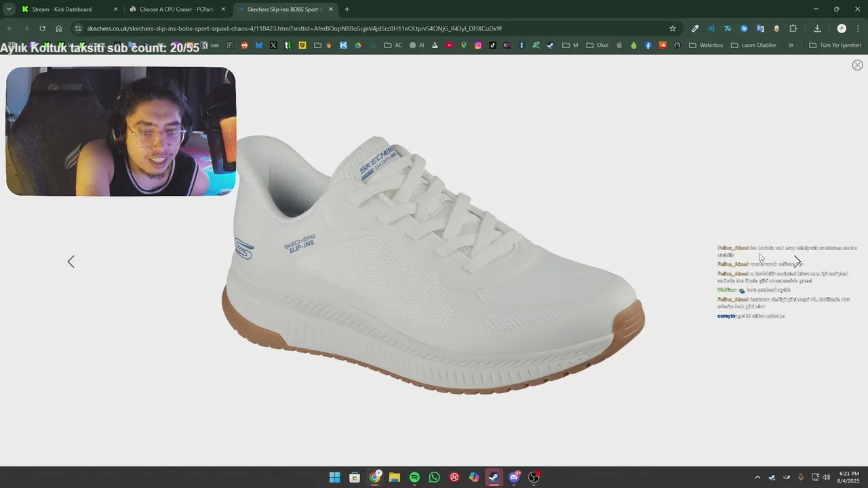Expand the hidden system tray icons
Viewport: 868px width, 488px height.
coord(757,477)
